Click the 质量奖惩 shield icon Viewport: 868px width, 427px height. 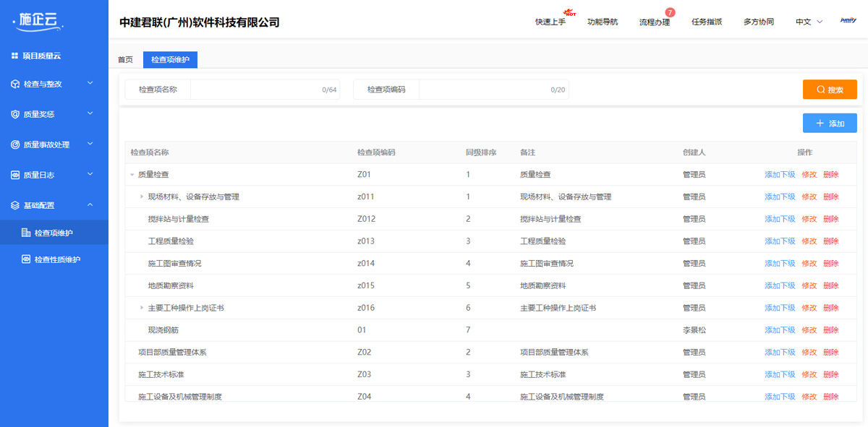[x=15, y=114]
